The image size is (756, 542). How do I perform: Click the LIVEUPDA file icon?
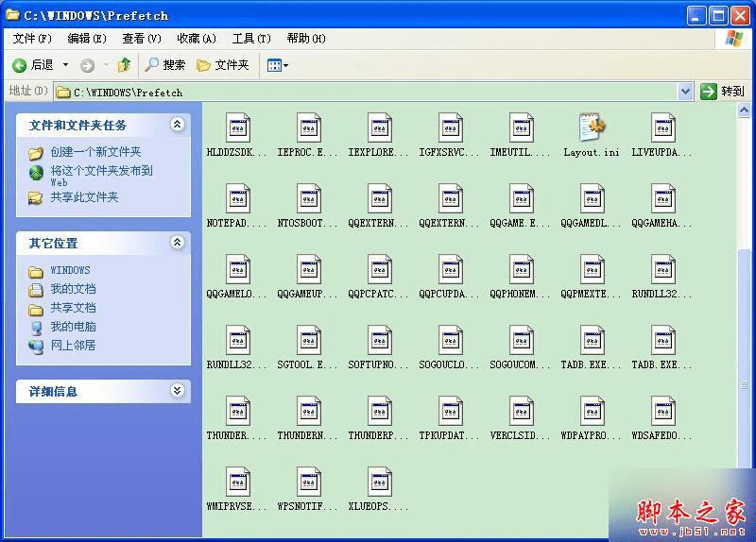point(663,127)
